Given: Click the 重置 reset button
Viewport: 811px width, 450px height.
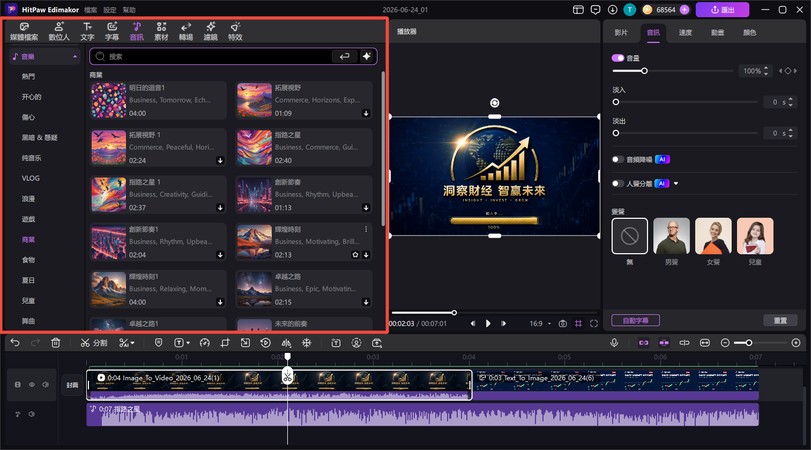Looking at the screenshot, I should tap(780, 320).
